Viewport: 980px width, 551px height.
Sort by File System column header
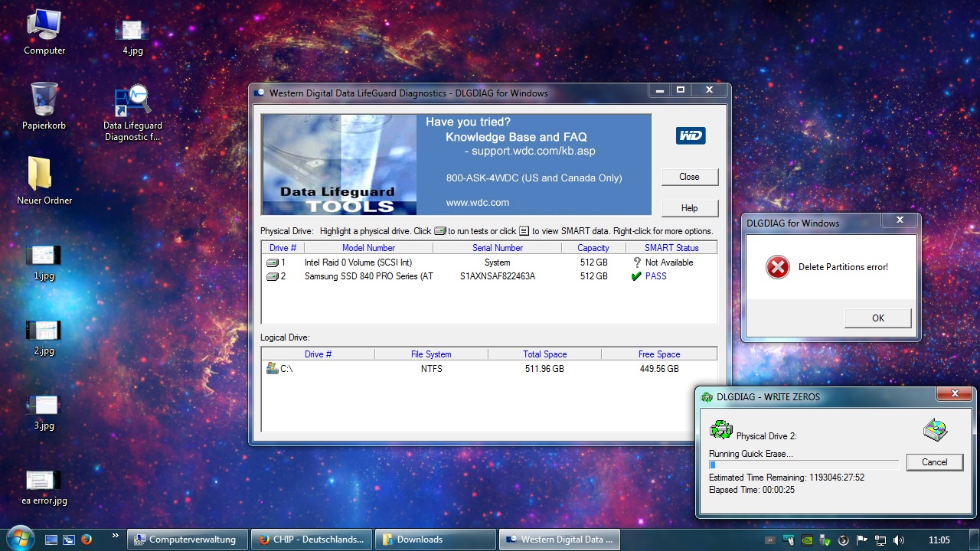(x=432, y=354)
